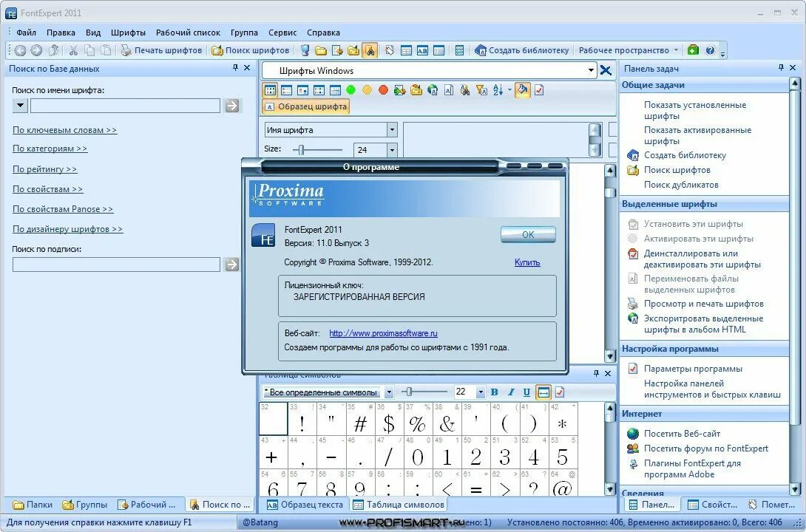Open the Все определенные символы dropdown

389,392
